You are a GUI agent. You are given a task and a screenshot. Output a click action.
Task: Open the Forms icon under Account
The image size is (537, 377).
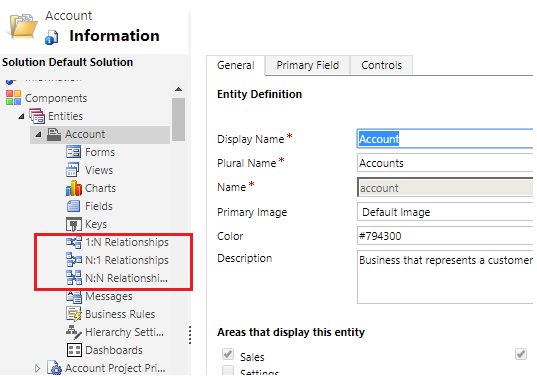pyautogui.click(x=73, y=152)
